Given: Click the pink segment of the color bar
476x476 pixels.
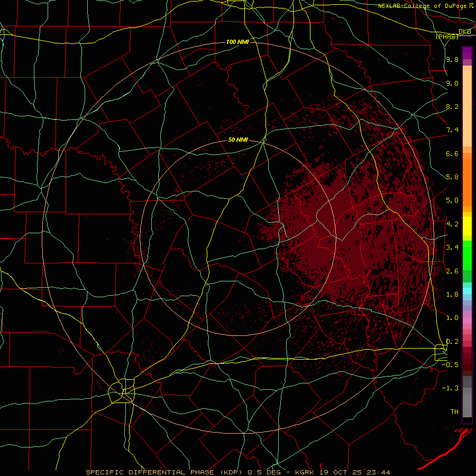Looking at the screenshot, I should click(467, 320).
